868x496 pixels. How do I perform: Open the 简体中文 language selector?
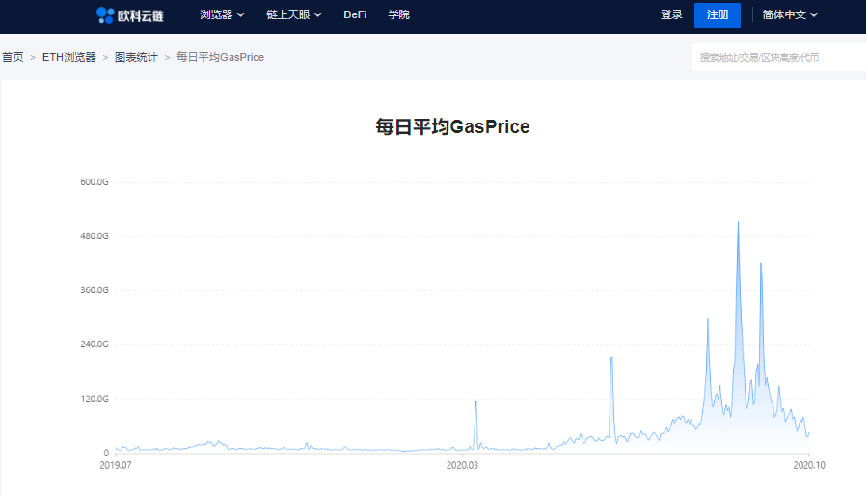point(789,15)
